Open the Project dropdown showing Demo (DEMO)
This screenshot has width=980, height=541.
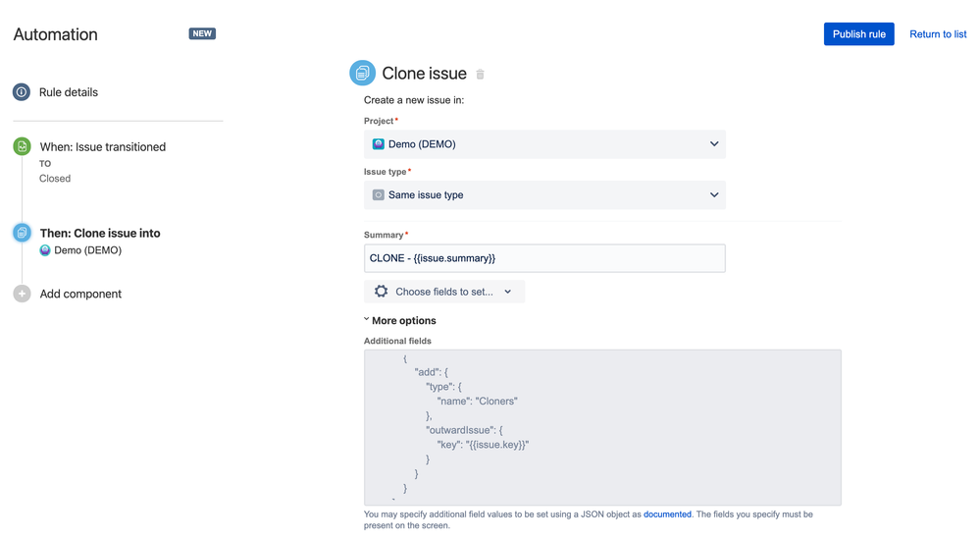point(544,144)
